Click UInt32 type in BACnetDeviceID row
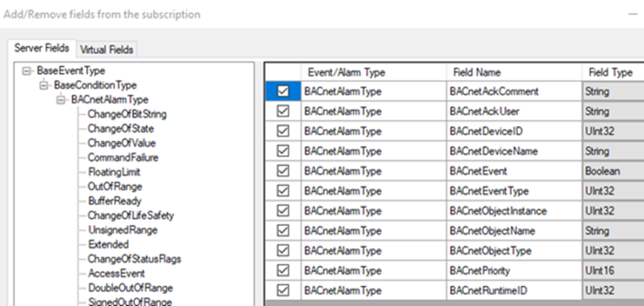The image size is (644, 306). pos(613,131)
